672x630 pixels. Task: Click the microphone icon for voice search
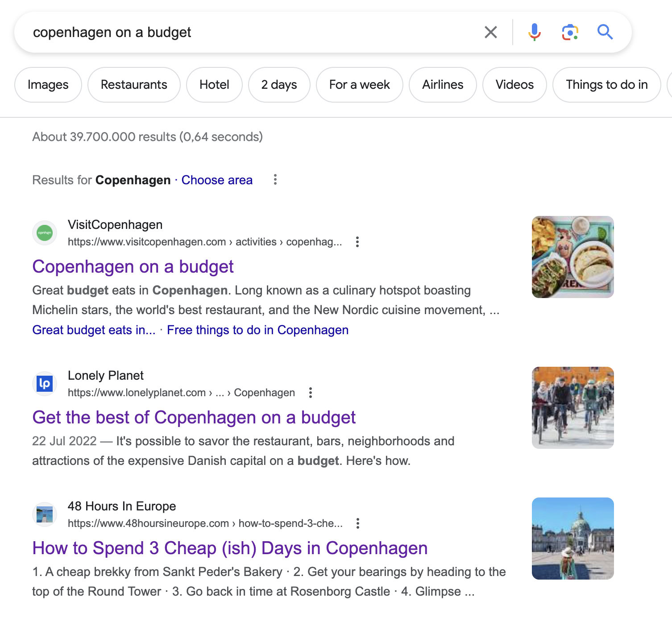click(534, 32)
